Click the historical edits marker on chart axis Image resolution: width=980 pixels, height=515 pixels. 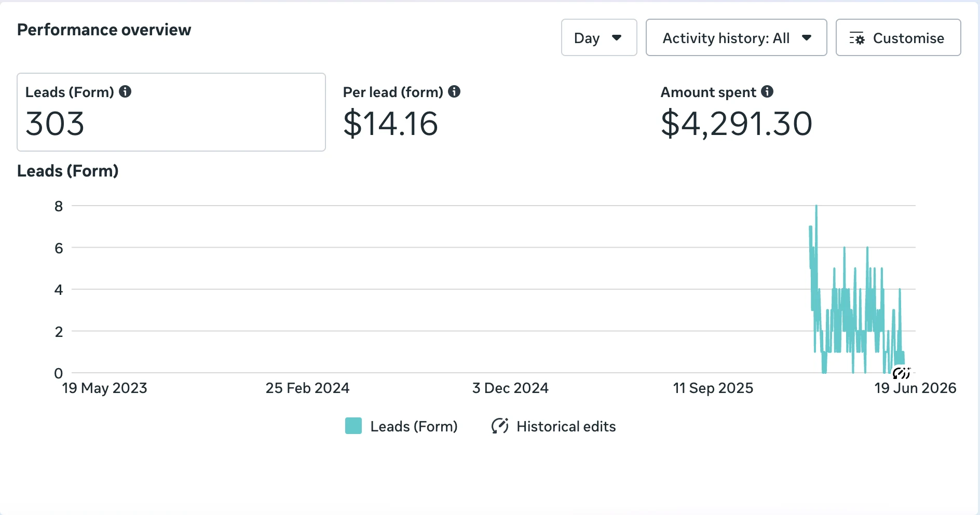[902, 373]
